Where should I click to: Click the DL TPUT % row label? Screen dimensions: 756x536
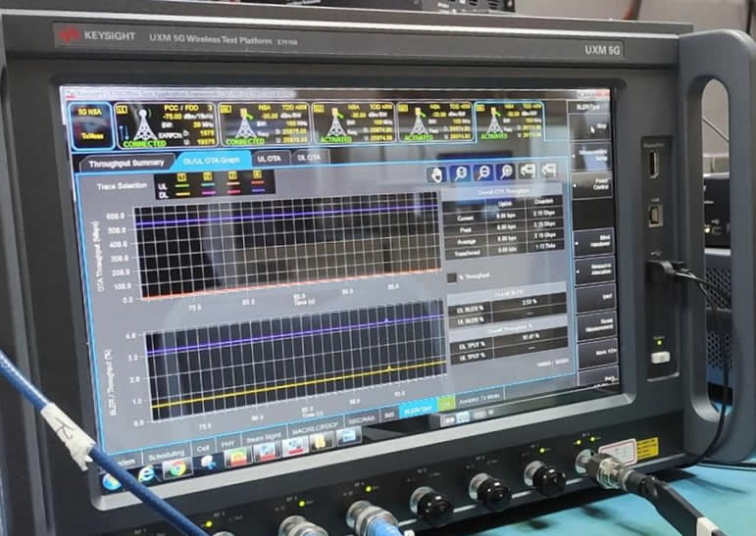[472, 345]
